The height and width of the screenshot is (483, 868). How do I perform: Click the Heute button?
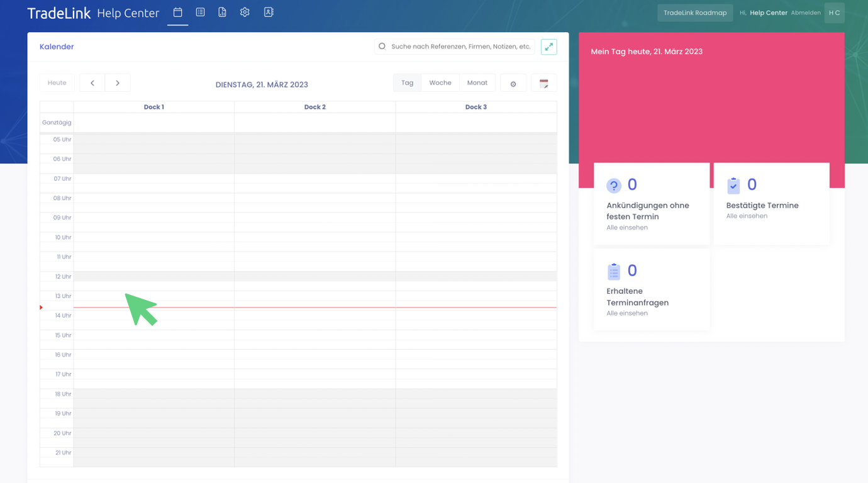(57, 83)
